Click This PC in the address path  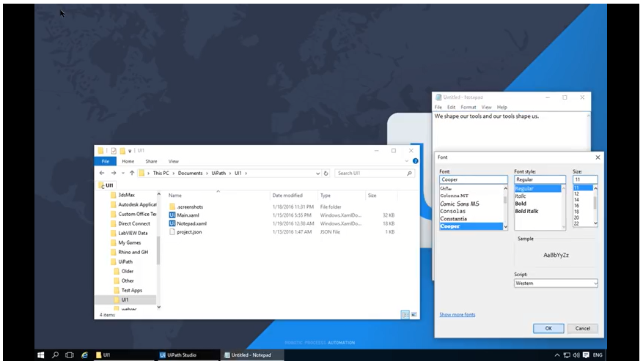click(x=161, y=173)
